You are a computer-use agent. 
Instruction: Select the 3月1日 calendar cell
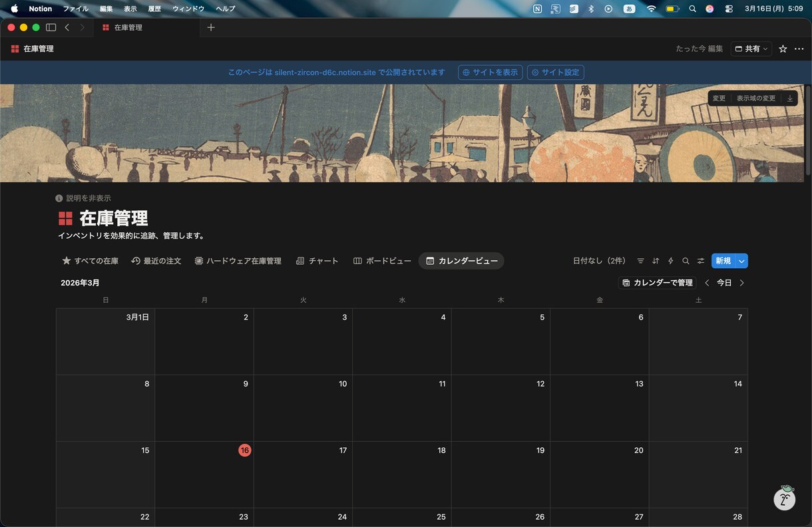pos(105,341)
